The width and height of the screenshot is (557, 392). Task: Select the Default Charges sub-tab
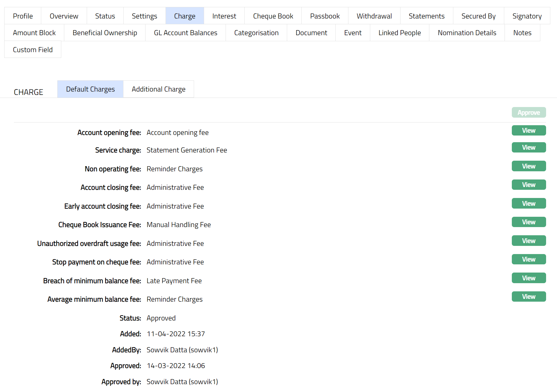tap(90, 89)
